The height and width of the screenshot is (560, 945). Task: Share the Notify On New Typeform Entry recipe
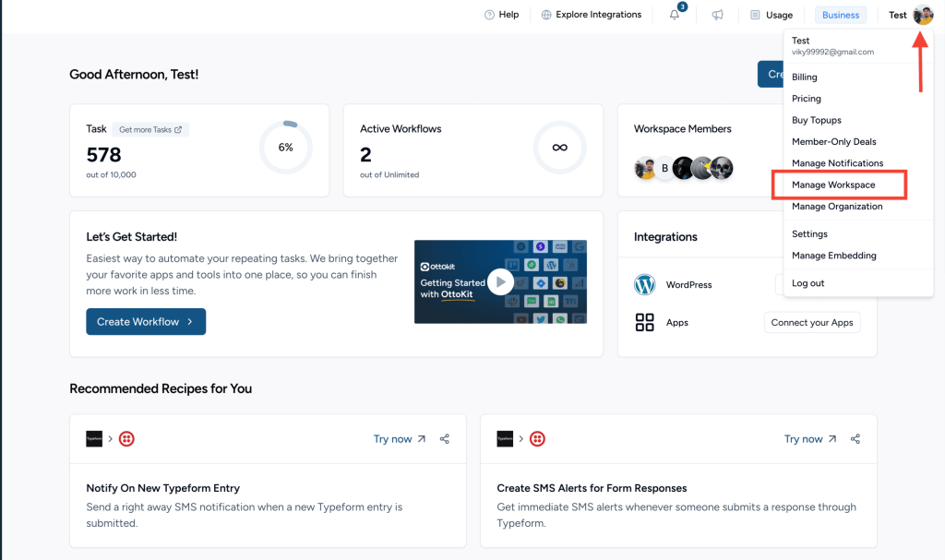tap(445, 439)
